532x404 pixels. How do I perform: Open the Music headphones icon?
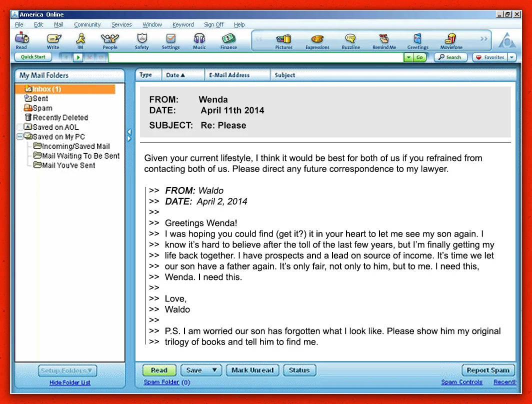coord(199,40)
